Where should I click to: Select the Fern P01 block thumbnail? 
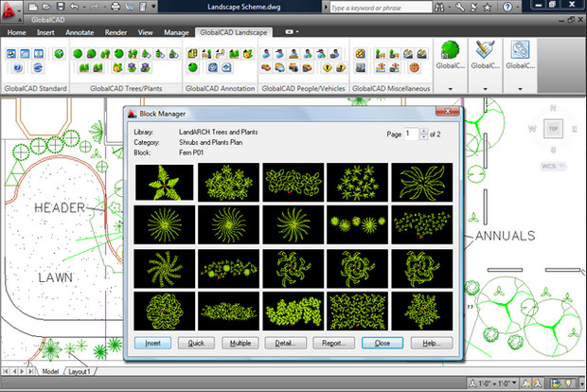(164, 182)
